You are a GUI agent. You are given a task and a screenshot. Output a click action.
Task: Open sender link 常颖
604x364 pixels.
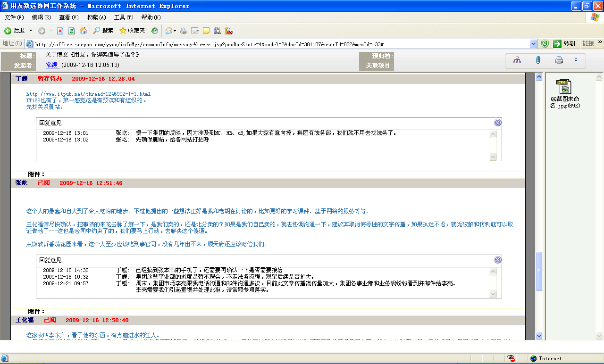pyautogui.click(x=51, y=65)
